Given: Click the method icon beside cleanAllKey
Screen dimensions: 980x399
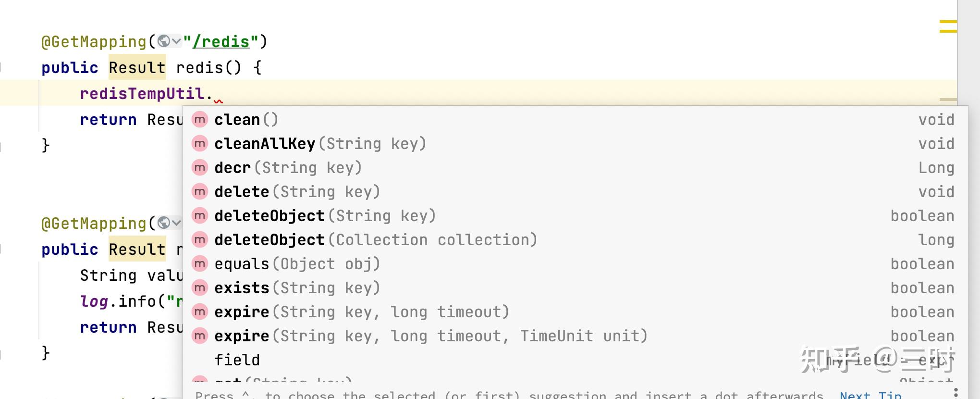Looking at the screenshot, I should pos(200,143).
